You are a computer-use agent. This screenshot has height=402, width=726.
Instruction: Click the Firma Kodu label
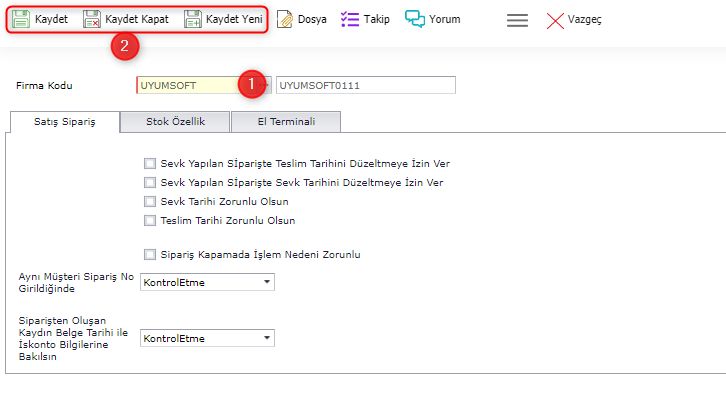(x=44, y=86)
